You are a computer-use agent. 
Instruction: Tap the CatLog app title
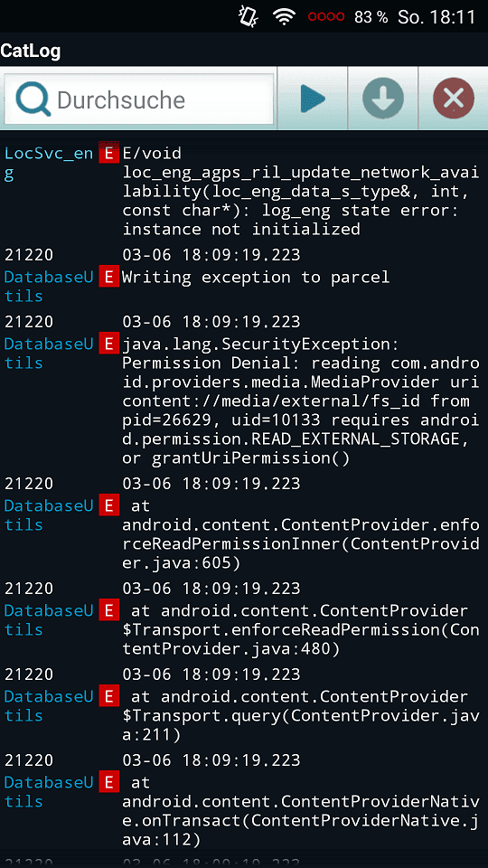pyautogui.click(x=31, y=51)
